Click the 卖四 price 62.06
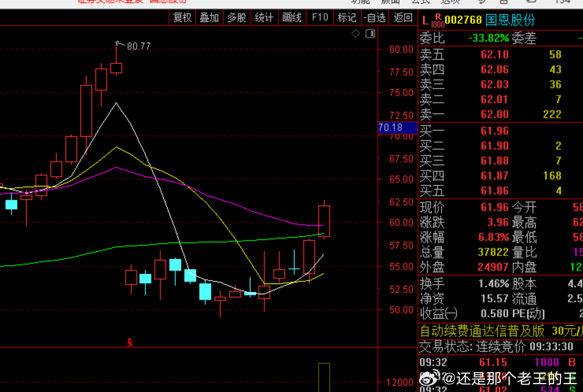Viewport: 583px width, 392px height. 495,69
